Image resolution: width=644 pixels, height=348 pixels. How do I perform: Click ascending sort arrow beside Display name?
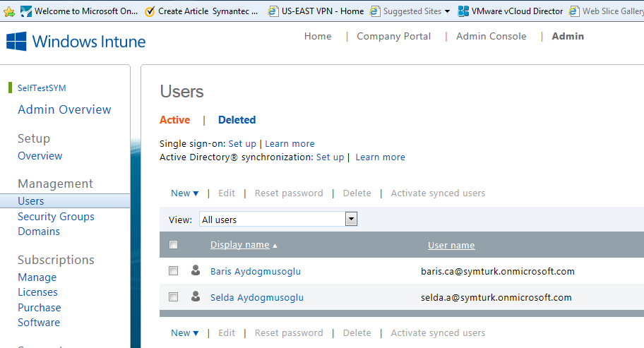click(x=275, y=246)
